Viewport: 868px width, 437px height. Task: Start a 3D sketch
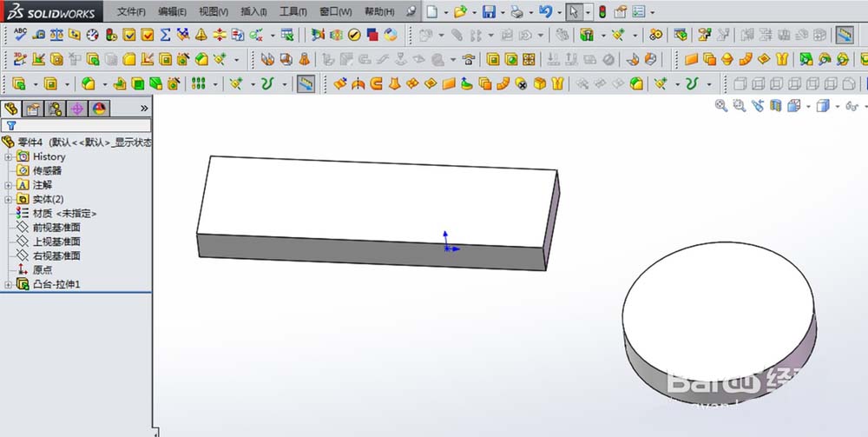coord(20,59)
